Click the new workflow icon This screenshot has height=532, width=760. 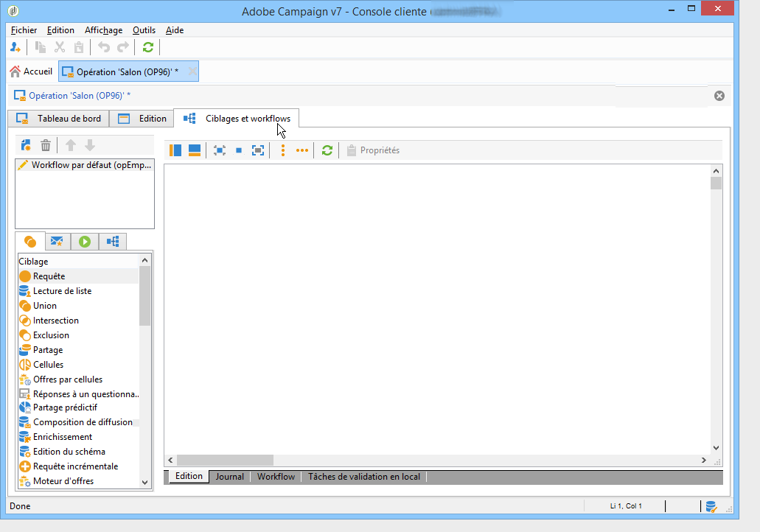tap(27, 145)
